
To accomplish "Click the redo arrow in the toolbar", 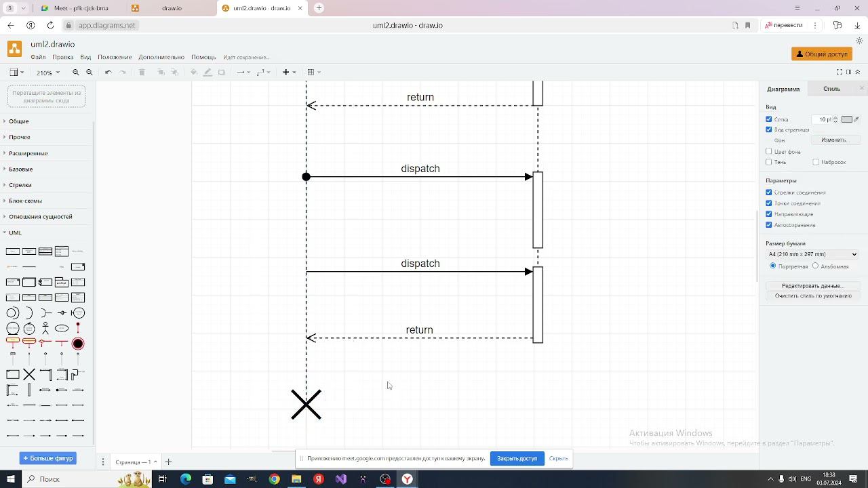I will [123, 73].
